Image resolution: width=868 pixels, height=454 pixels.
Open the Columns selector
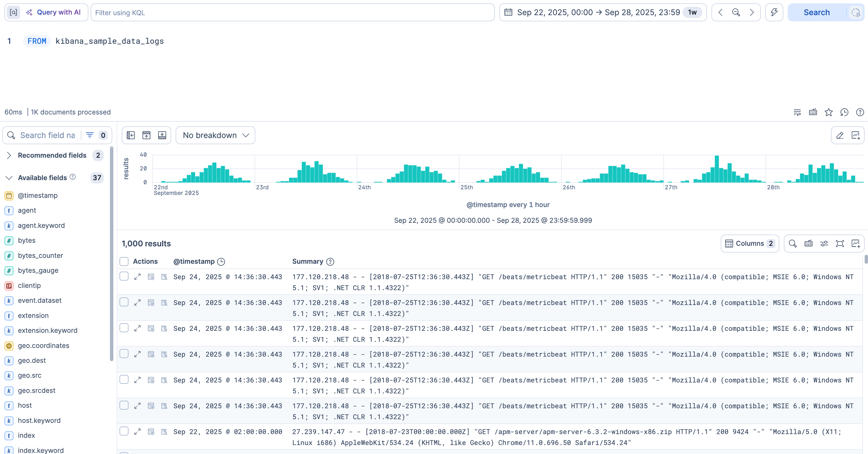tap(750, 243)
